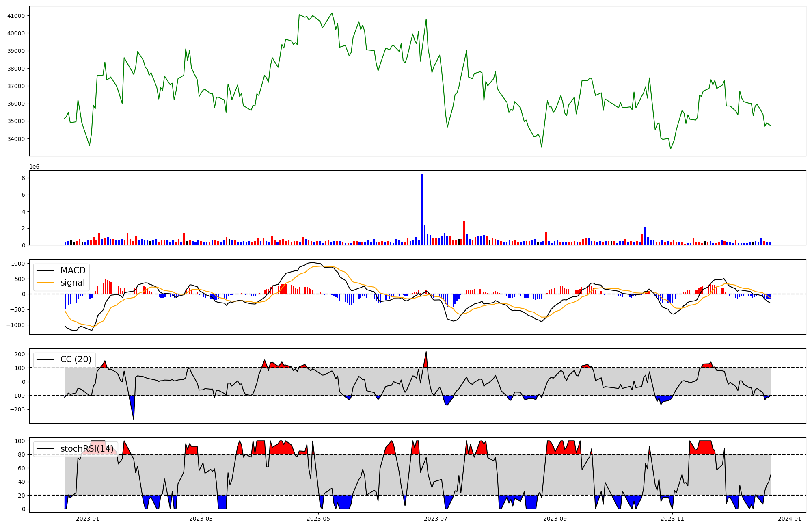Click the tallest blue volume bar
The width and height of the screenshot is (812, 528).
422,209
